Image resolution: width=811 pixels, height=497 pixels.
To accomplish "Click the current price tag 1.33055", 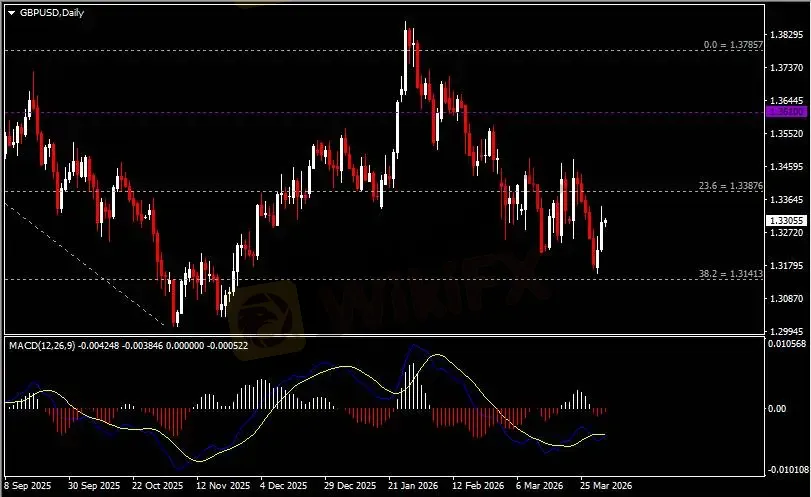I will point(786,221).
